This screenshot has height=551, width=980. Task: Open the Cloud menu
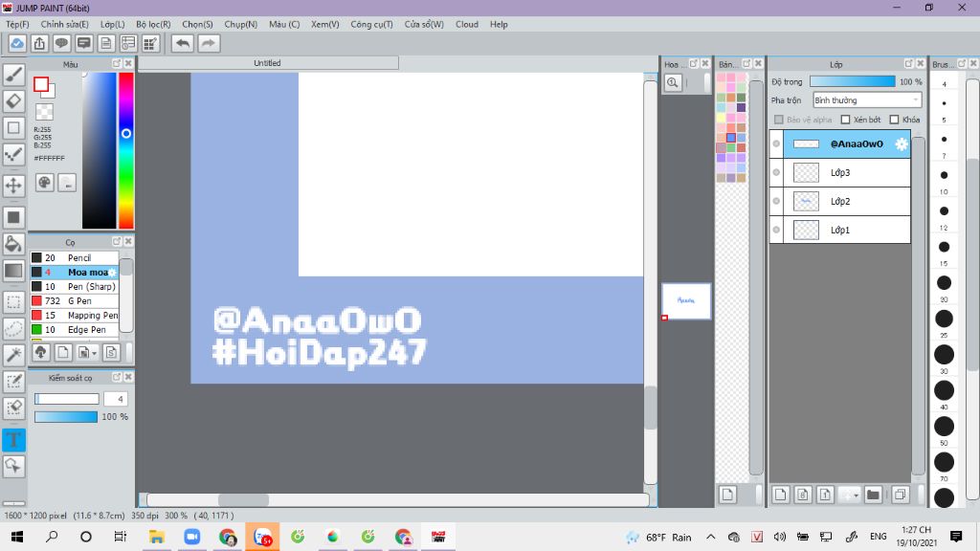coord(467,24)
